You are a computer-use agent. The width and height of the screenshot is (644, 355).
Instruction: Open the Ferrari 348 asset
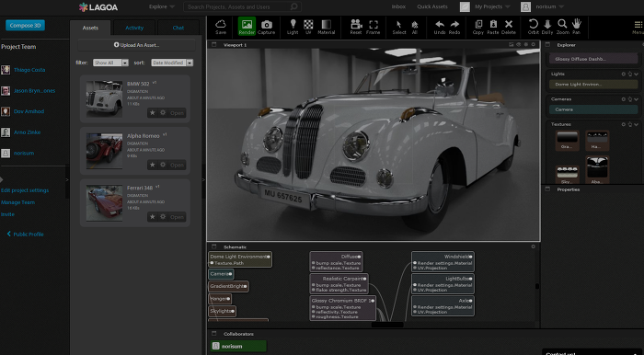pos(177,217)
